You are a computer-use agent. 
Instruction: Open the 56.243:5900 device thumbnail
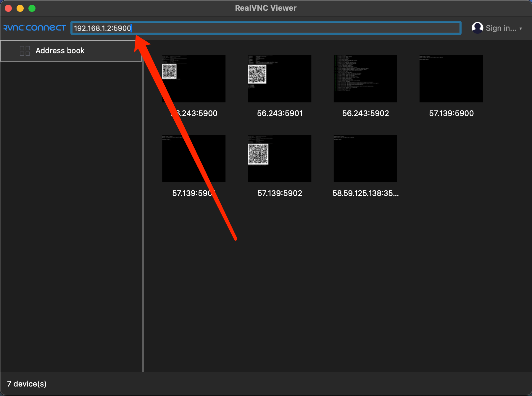[194, 79]
